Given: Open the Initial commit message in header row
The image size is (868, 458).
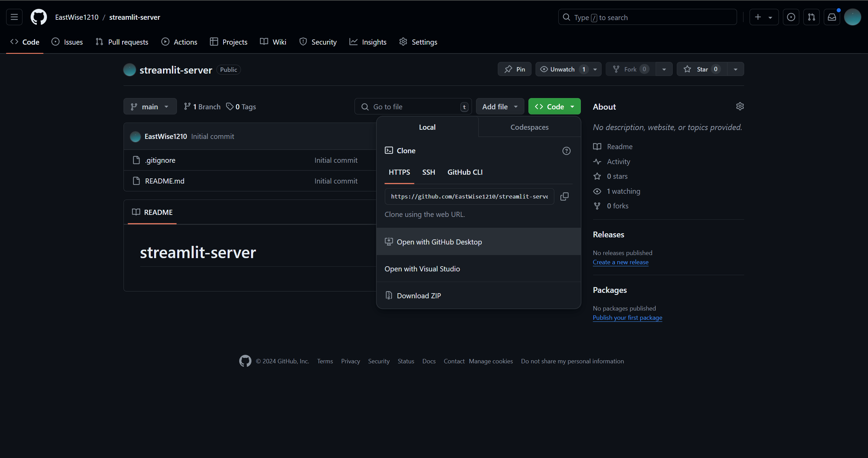Looking at the screenshot, I should (213, 136).
